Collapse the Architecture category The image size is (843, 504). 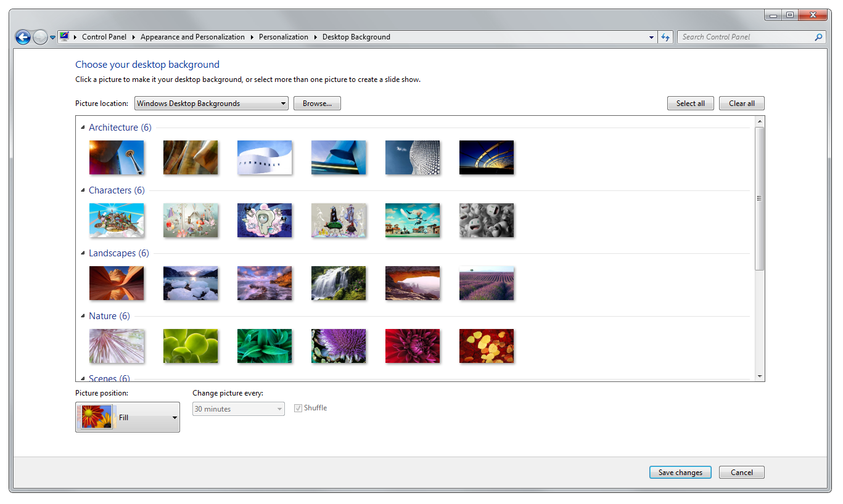point(83,126)
